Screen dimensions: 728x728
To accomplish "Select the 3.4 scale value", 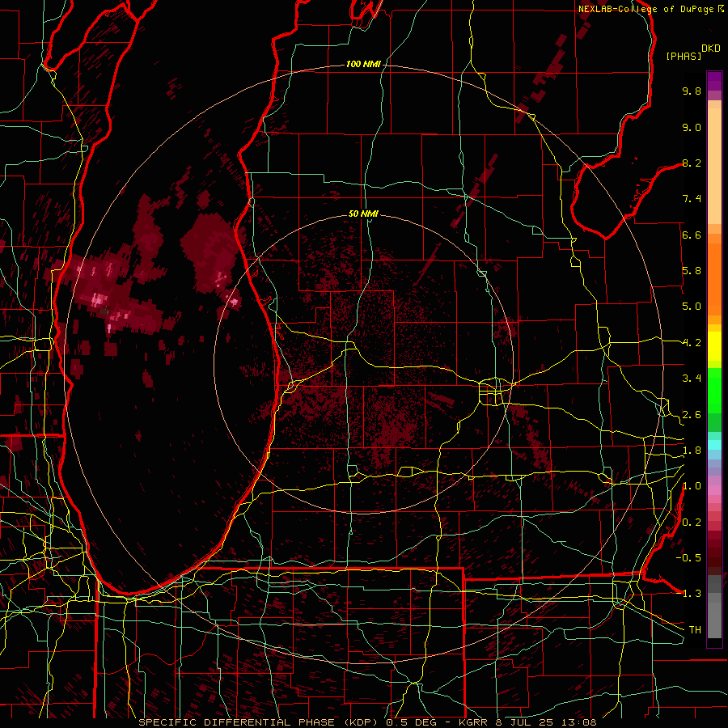I will [x=692, y=379].
